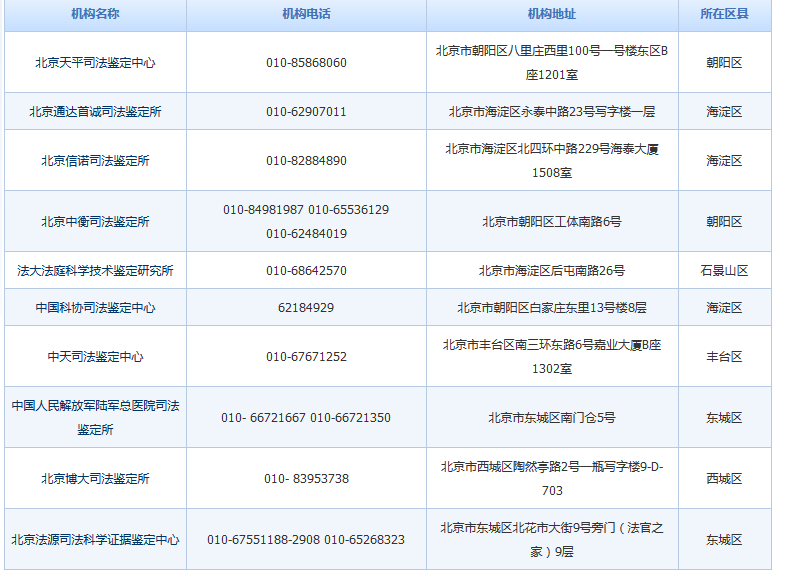Click district cell 西城区
785x570 pixels.
pos(724,479)
